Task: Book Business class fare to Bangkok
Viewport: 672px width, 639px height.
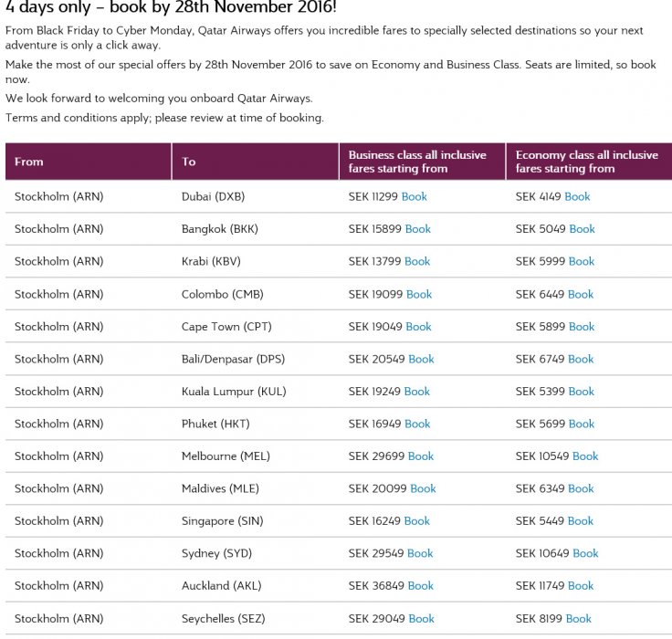Action: pos(417,229)
